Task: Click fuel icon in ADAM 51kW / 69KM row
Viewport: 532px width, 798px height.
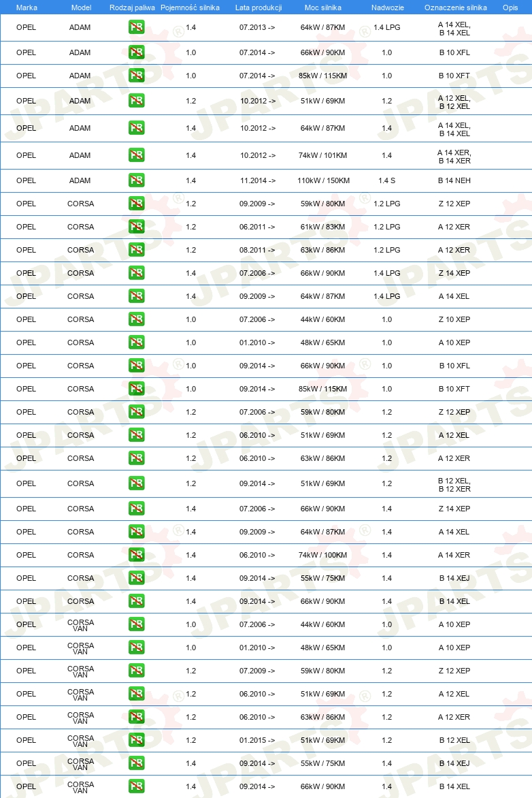Action: [136, 101]
